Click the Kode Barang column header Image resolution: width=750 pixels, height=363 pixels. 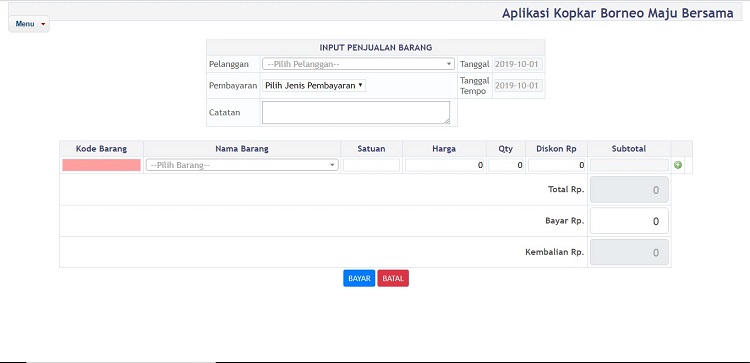coord(101,149)
